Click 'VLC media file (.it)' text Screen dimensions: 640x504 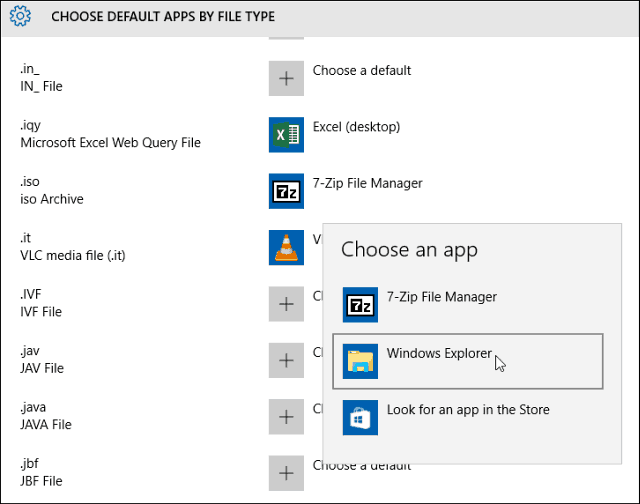pos(73,255)
